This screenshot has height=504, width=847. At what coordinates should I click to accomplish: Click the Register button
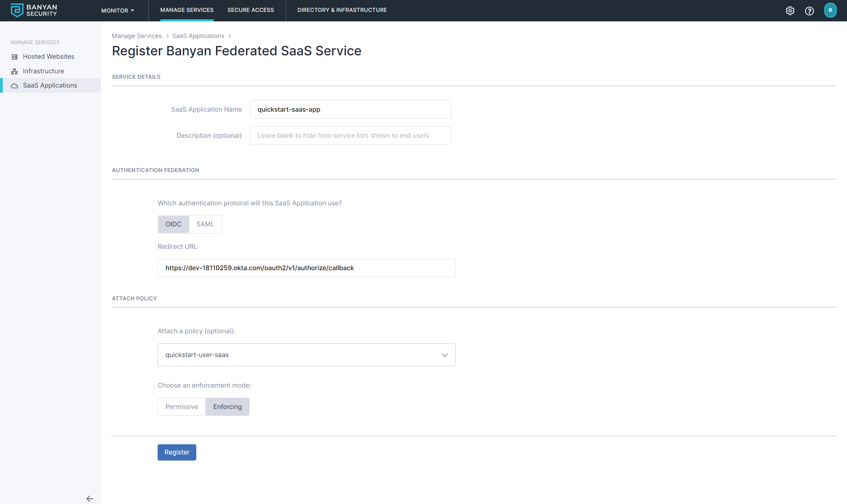click(x=177, y=452)
